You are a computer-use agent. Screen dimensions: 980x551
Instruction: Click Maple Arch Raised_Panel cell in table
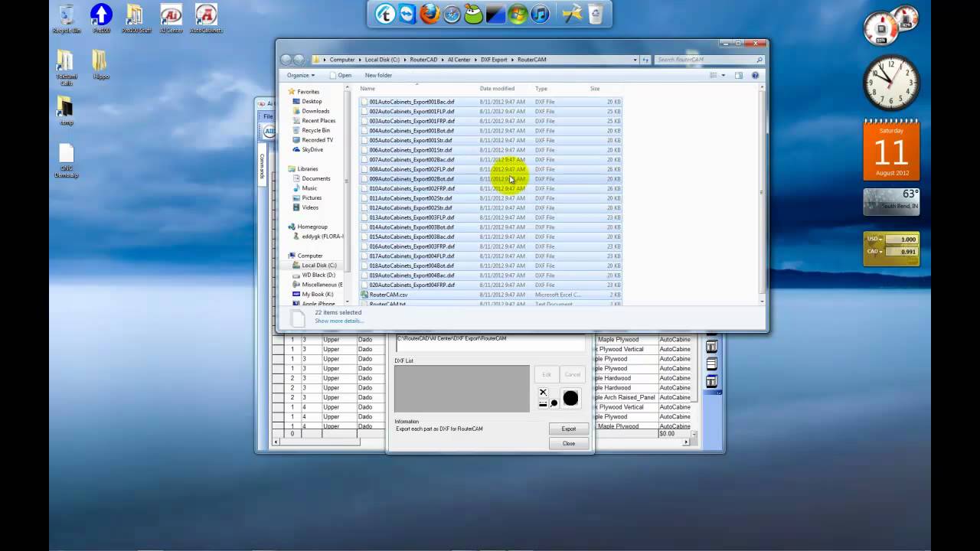626,397
